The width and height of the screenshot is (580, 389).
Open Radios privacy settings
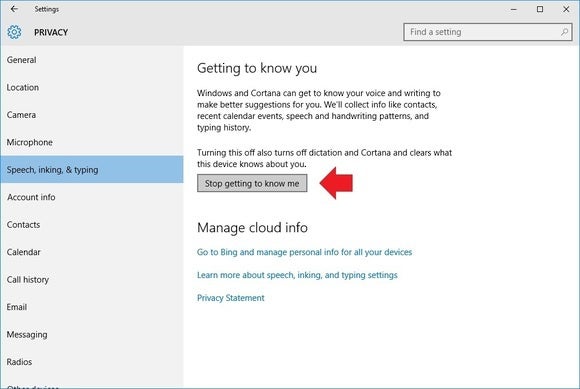[92, 362]
